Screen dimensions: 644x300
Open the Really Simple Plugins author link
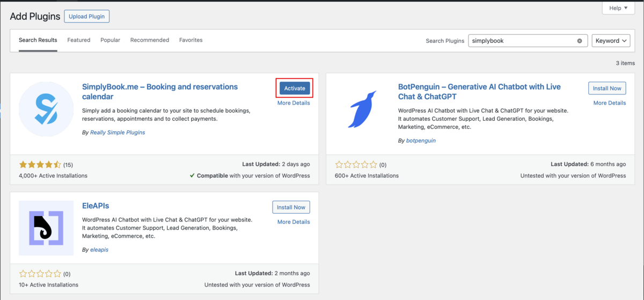118,133
